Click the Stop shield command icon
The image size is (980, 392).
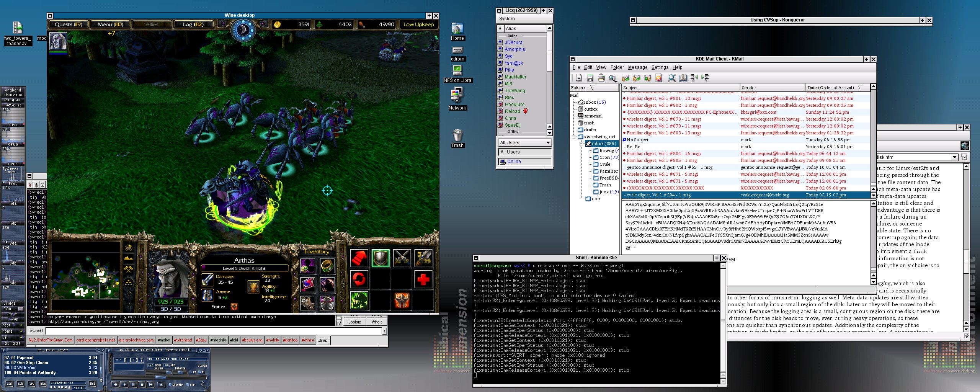click(x=381, y=258)
